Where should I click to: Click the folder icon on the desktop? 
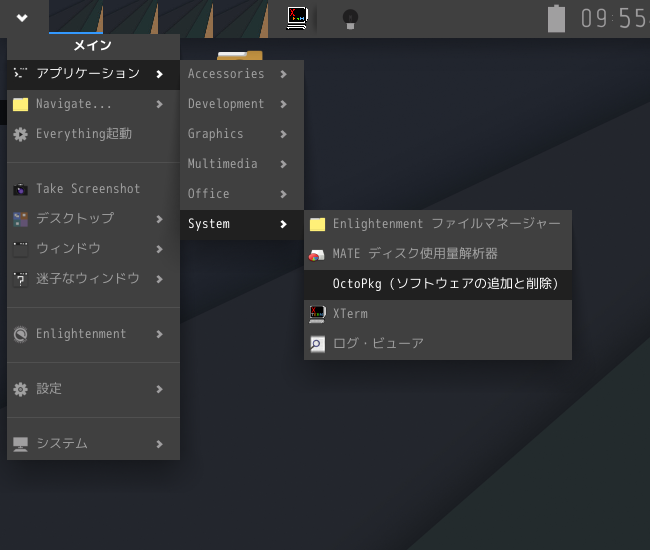(x=240, y=56)
